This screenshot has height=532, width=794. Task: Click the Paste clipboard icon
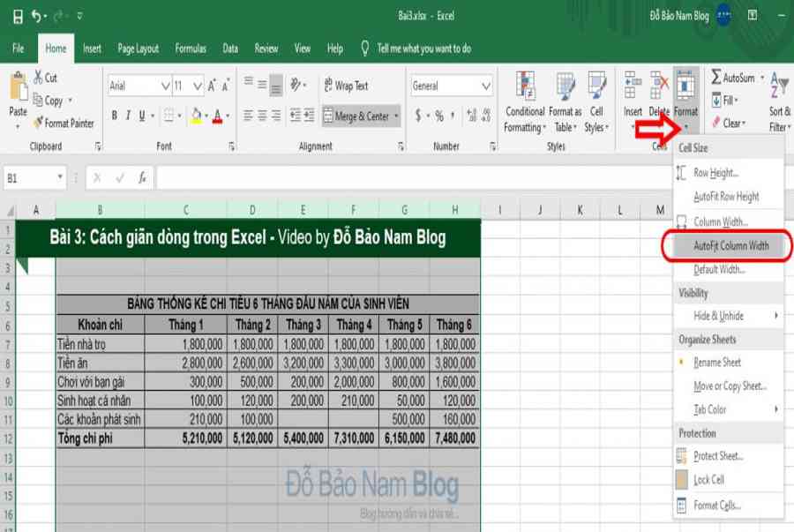click(19, 86)
